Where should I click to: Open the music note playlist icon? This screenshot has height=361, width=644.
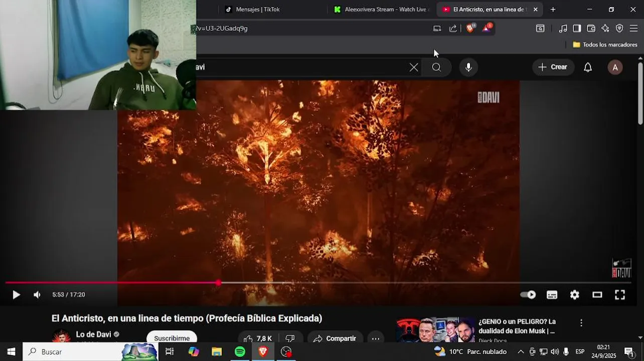(563, 29)
